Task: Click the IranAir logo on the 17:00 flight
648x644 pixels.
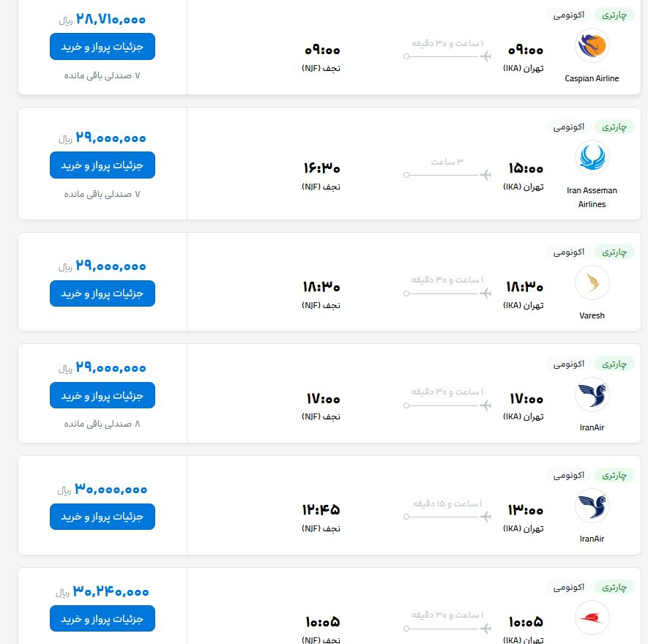Action: click(x=592, y=394)
